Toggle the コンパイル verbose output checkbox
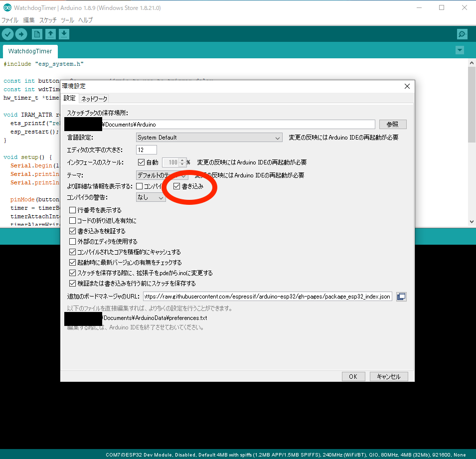 click(140, 186)
